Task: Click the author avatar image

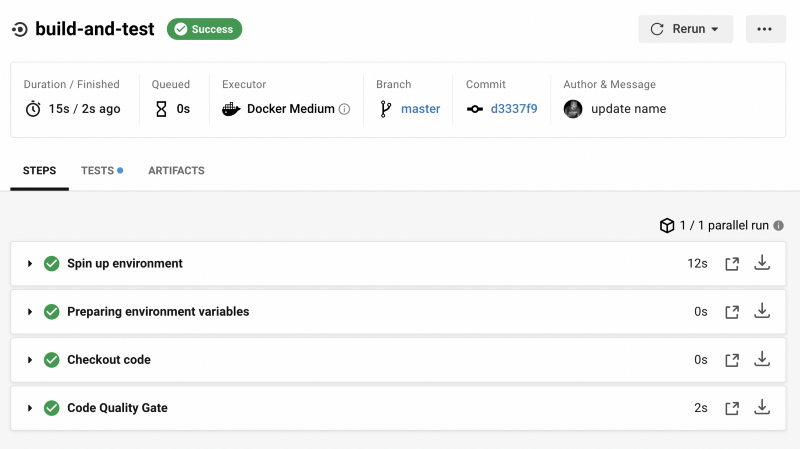Action: tap(573, 109)
